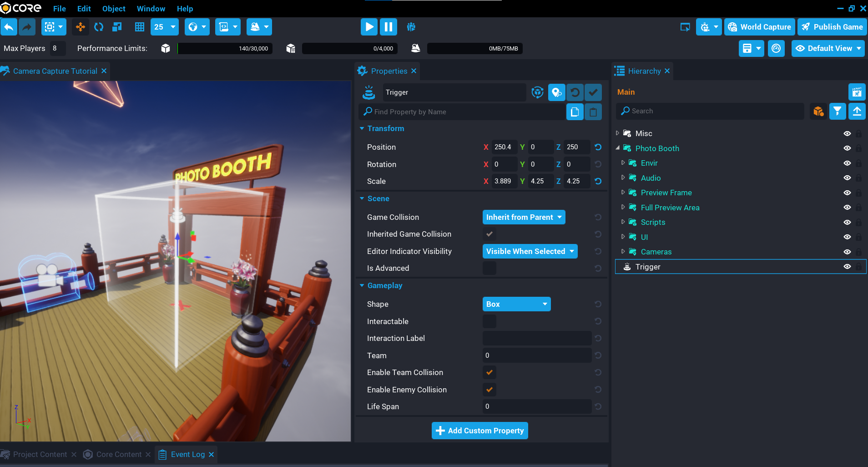Click the Find Property by Name field

(464, 112)
